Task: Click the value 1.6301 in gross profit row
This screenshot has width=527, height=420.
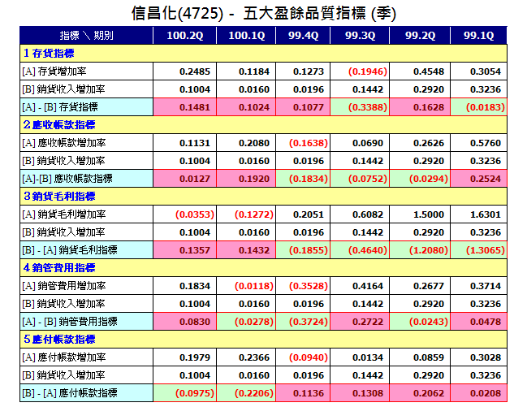Action: coord(486,214)
